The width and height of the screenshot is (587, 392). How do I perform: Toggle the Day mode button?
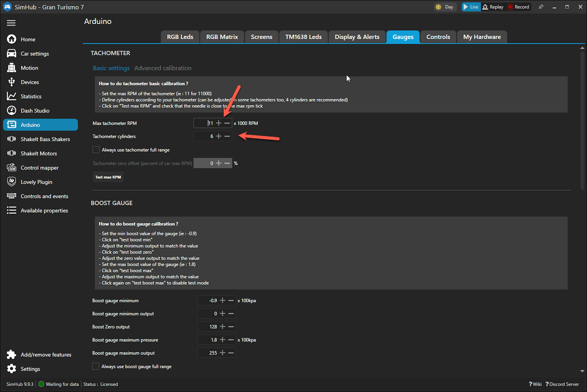(x=445, y=7)
